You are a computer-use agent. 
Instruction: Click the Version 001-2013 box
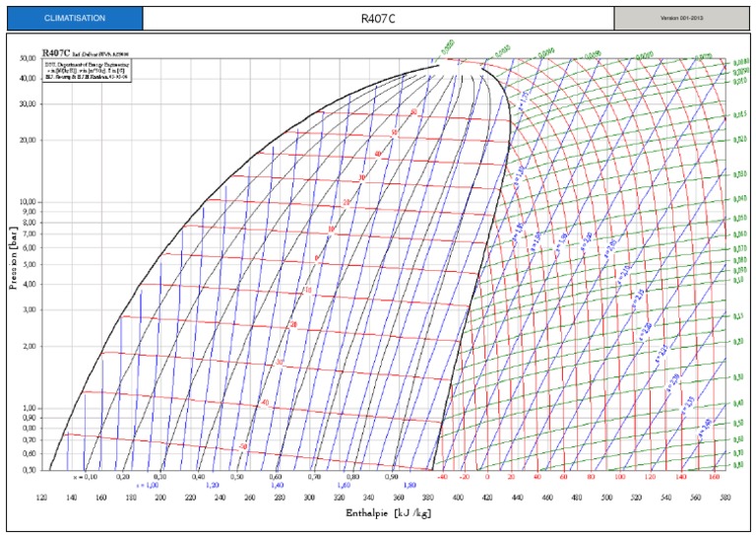tap(682, 19)
